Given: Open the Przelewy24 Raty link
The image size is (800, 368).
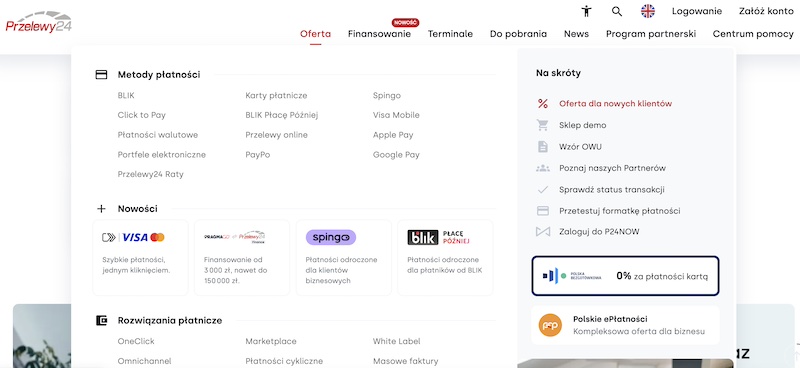Looking at the screenshot, I should tap(150, 175).
